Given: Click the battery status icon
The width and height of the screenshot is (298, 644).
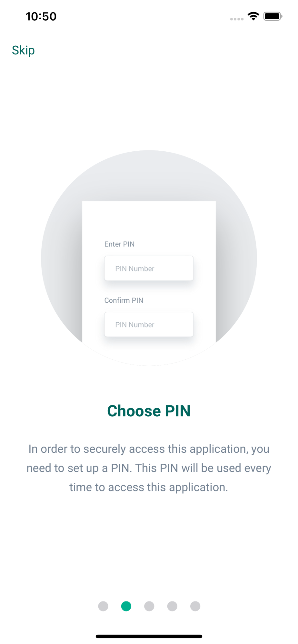Looking at the screenshot, I should click(273, 16).
